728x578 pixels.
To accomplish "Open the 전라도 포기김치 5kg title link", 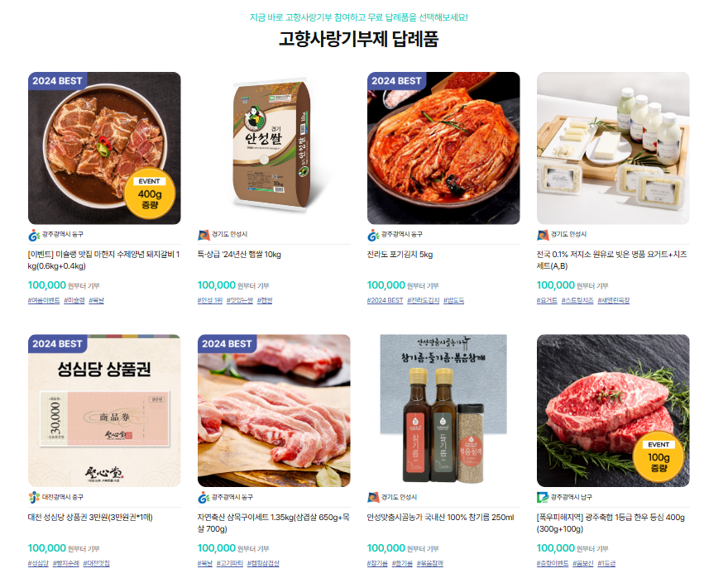I will point(400,255).
